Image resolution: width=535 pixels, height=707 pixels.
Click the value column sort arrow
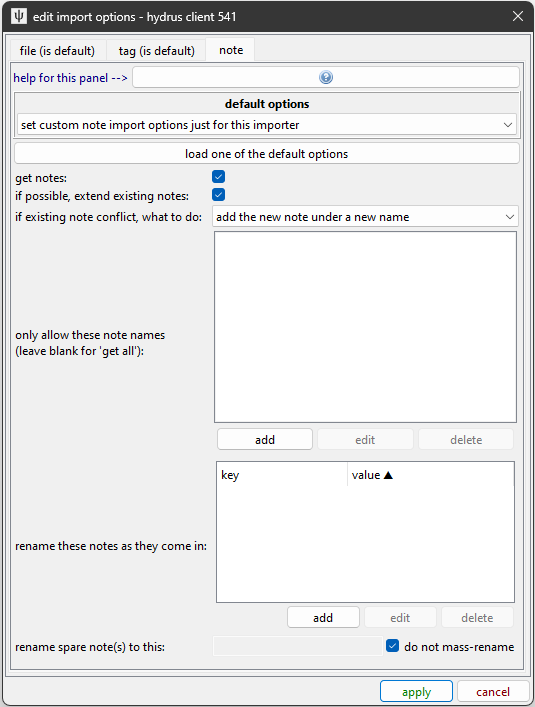[388, 475]
